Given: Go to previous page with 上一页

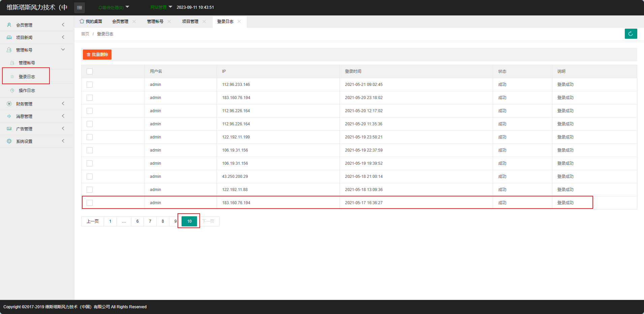Looking at the screenshot, I should click(93, 221).
